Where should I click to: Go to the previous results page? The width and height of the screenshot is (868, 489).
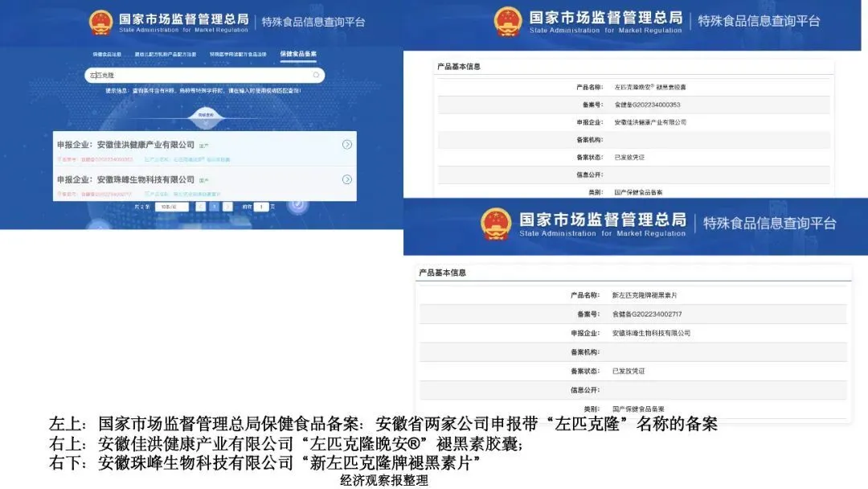pos(201,207)
